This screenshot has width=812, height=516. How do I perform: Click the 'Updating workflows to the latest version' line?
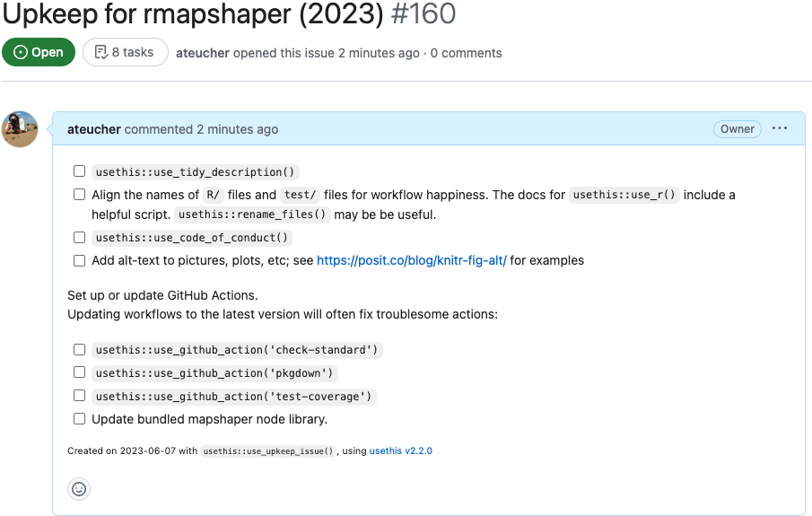pyautogui.click(x=283, y=314)
